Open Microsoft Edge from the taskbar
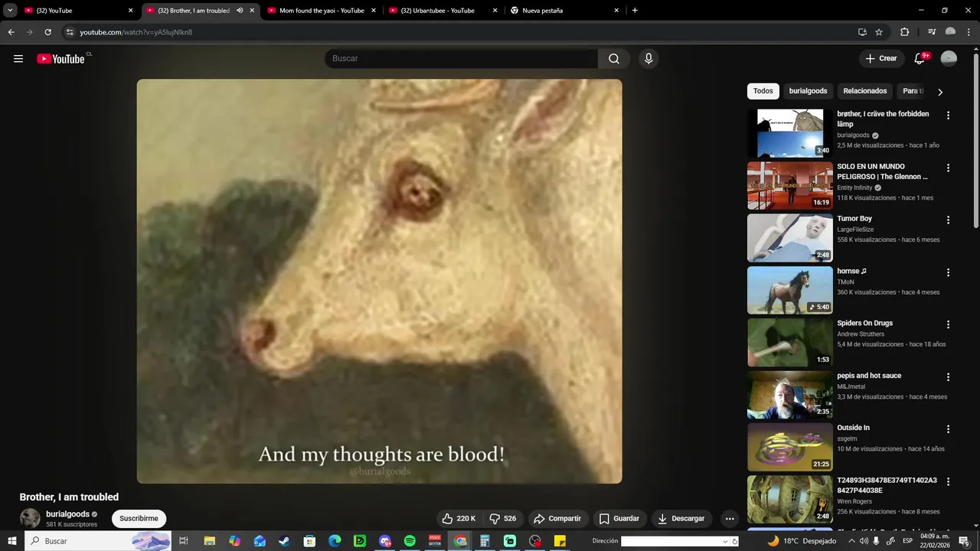980x551 pixels. 335,541
